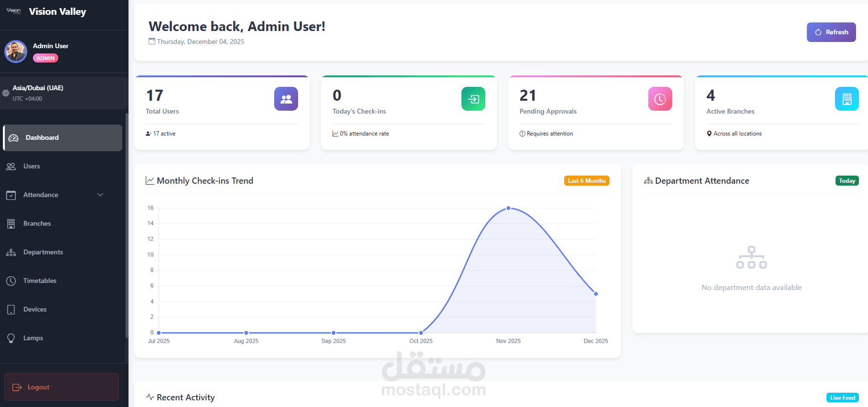Click the Recent Activity pulse icon
The width and height of the screenshot is (868, 407).
tap(150, 397)
